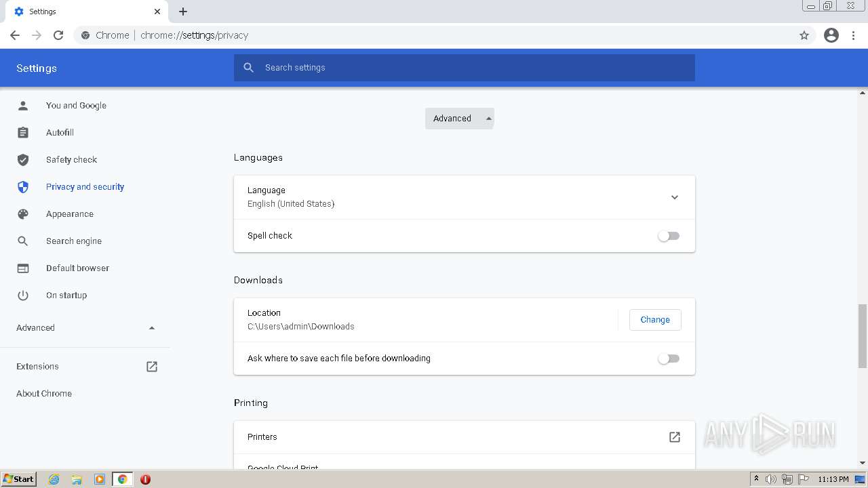Viewport: 868px width, 488px height.
Task: Click the Safety check shield icon
Action: [x=23, y=160]
